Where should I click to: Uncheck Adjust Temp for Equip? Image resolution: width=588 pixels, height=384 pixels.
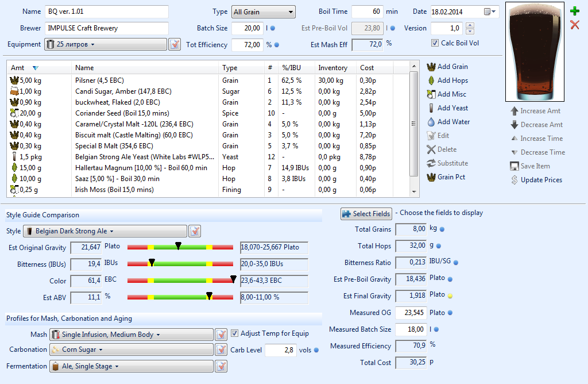tap(234, 333)
